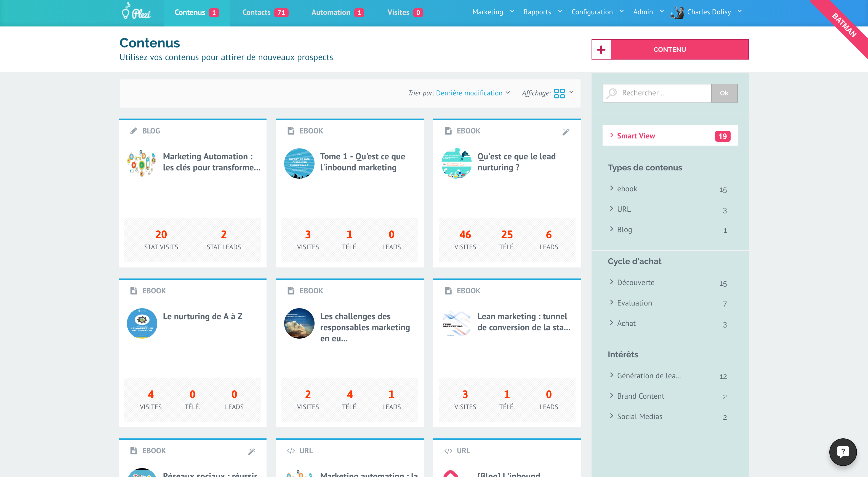Click code icon on Marketing automation URL card

pyautogui.click(x=291, y=451)
